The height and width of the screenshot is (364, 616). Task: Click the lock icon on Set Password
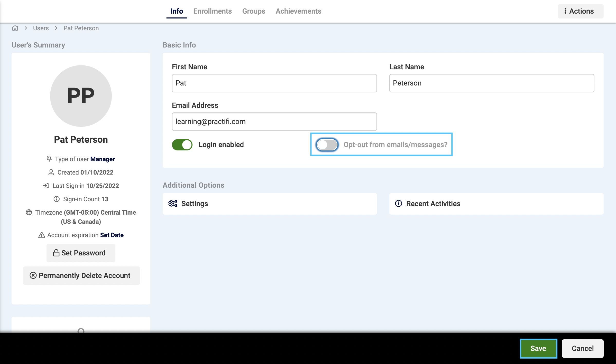56,253
